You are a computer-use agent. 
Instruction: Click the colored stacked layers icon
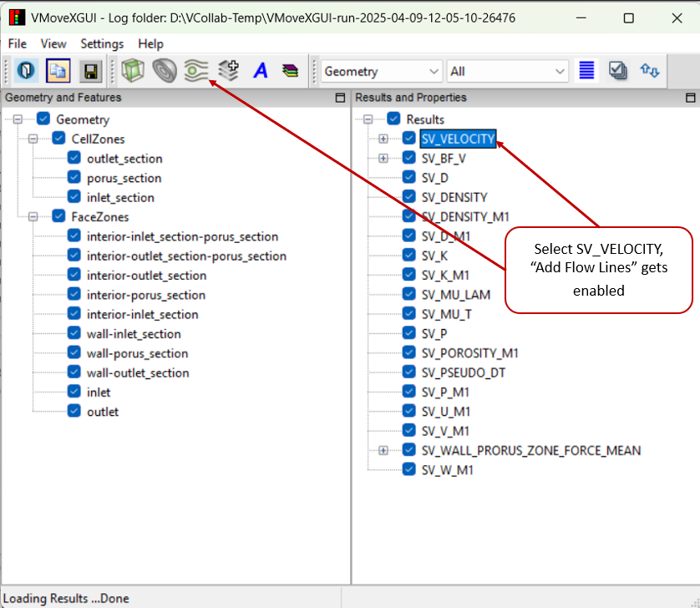click(x=291, y=71)
